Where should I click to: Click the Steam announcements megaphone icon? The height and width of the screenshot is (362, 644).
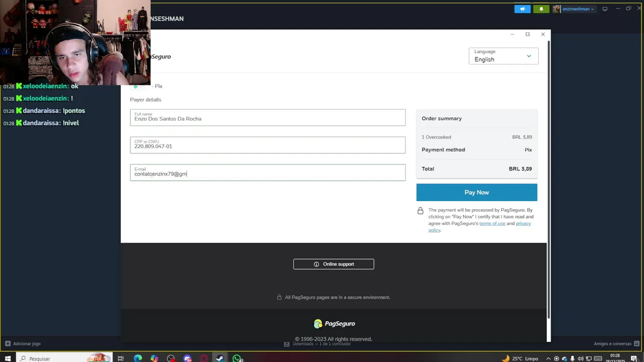click(522, 9)
